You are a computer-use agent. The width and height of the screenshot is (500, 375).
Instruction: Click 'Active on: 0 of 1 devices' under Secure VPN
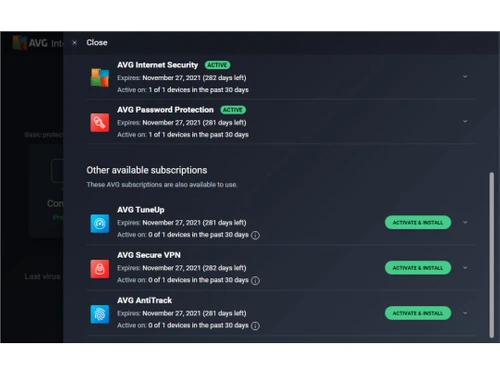pos(183,280)
